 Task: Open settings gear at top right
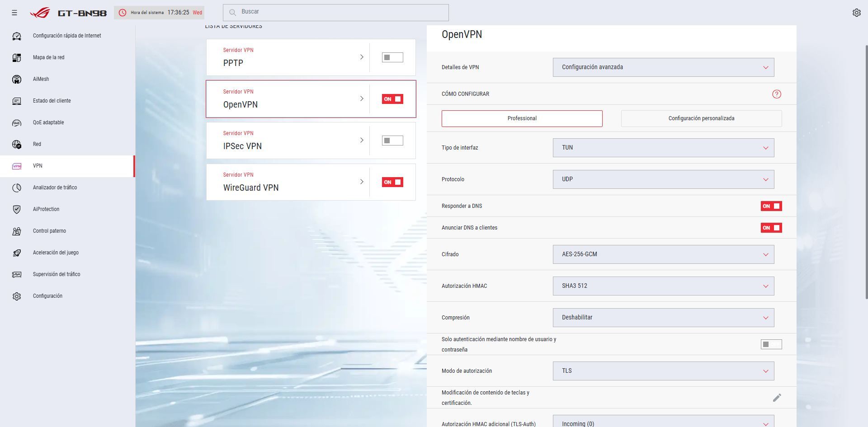(x=856, y=13)
